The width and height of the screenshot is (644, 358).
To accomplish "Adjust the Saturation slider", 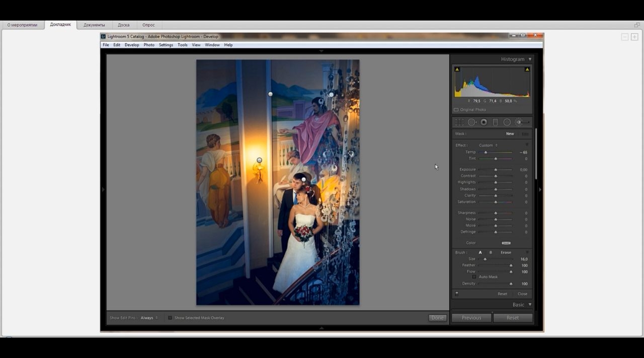I will [x=496, y=202].
